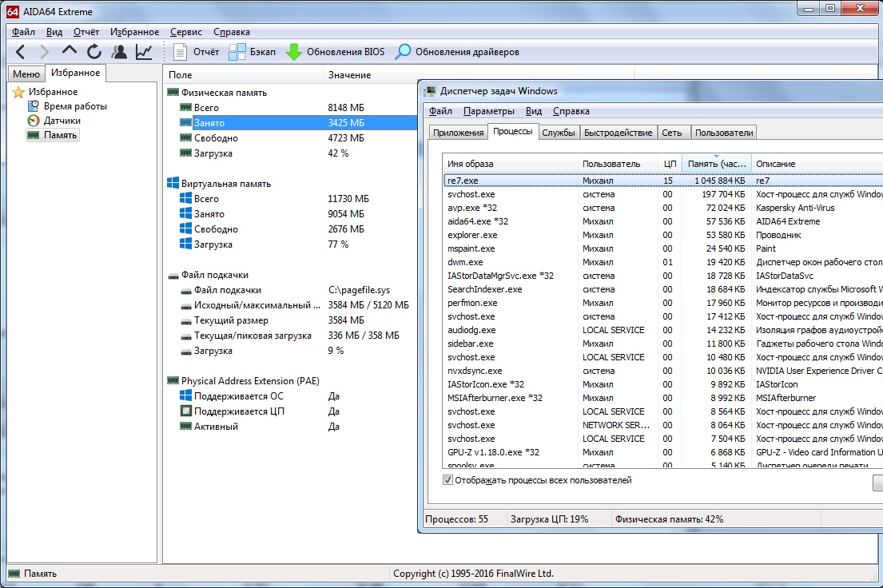This screenshot has height=588, width=883.
Task: Sort processes by Описание column
Action: point(817,164)
